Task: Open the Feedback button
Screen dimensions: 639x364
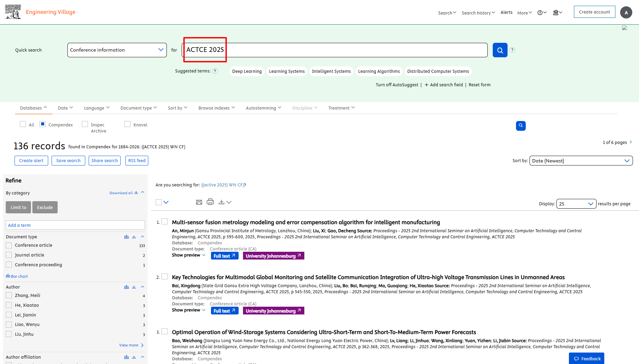Action: (586, 358)
